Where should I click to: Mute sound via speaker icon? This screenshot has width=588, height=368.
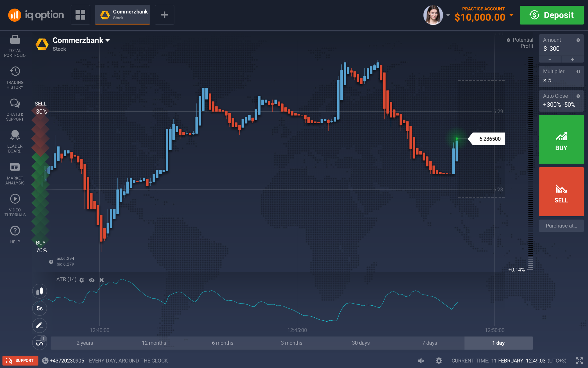[421, 361]
